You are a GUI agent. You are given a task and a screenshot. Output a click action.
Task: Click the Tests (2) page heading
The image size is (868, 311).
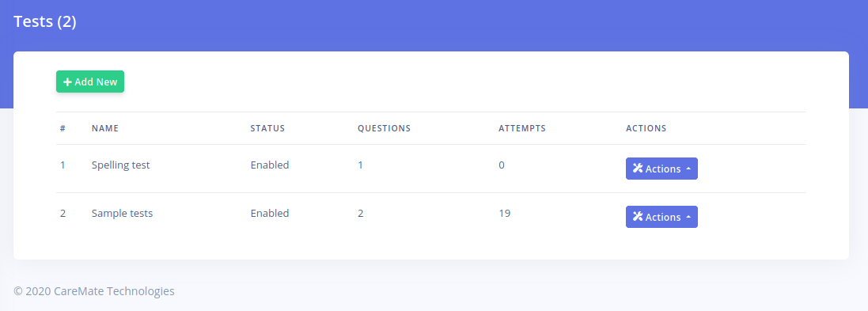(x=45, y=21)
